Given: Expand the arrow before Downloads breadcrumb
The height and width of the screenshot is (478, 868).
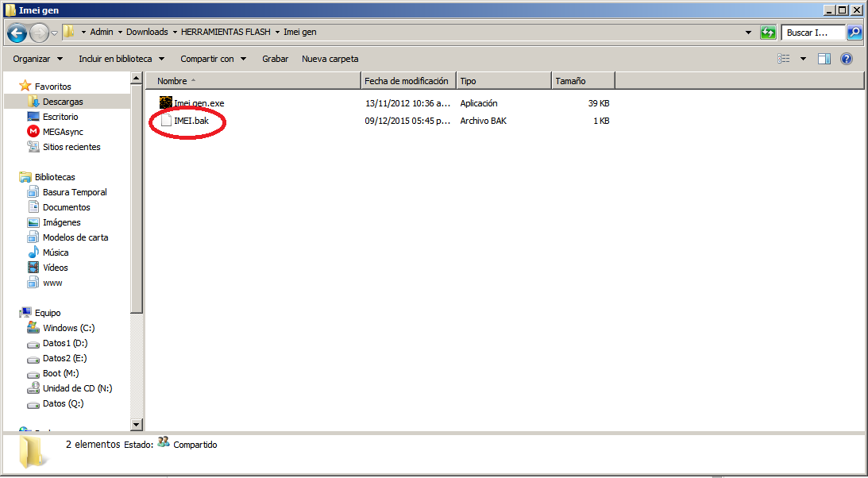Looking at the screenshot, I should click(120, 32).
